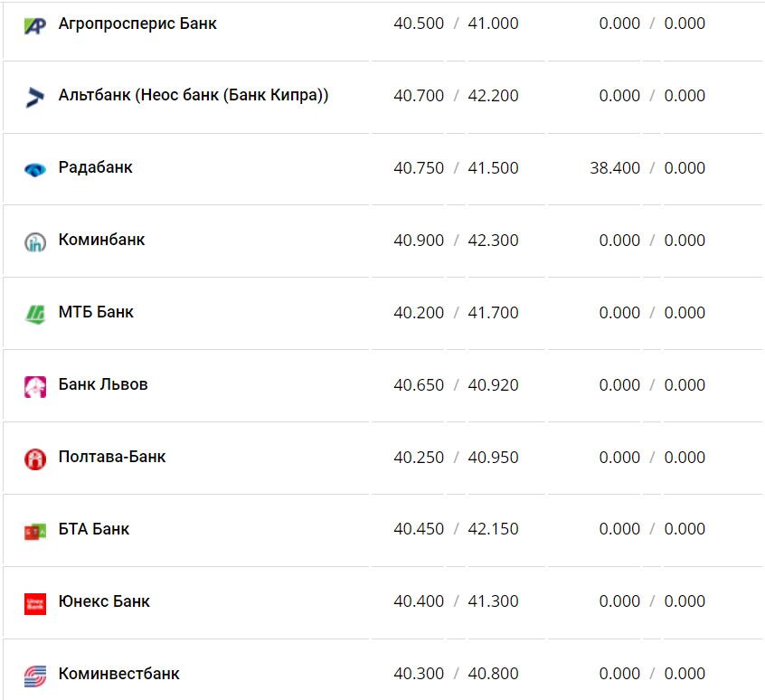This screenshot has height=700, width=765.
Task: Select the МТБ Банк name text
Action: coord(96,312)
